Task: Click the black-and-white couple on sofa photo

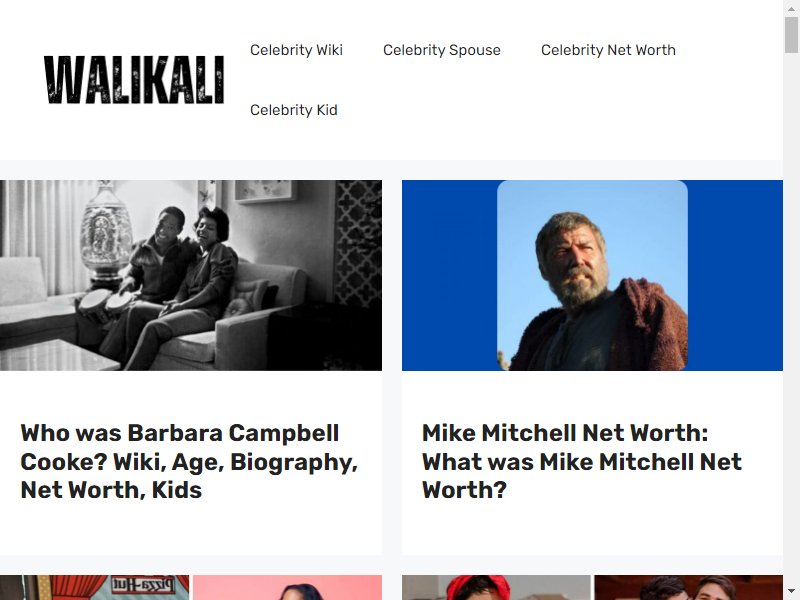Action: (191, 276)
